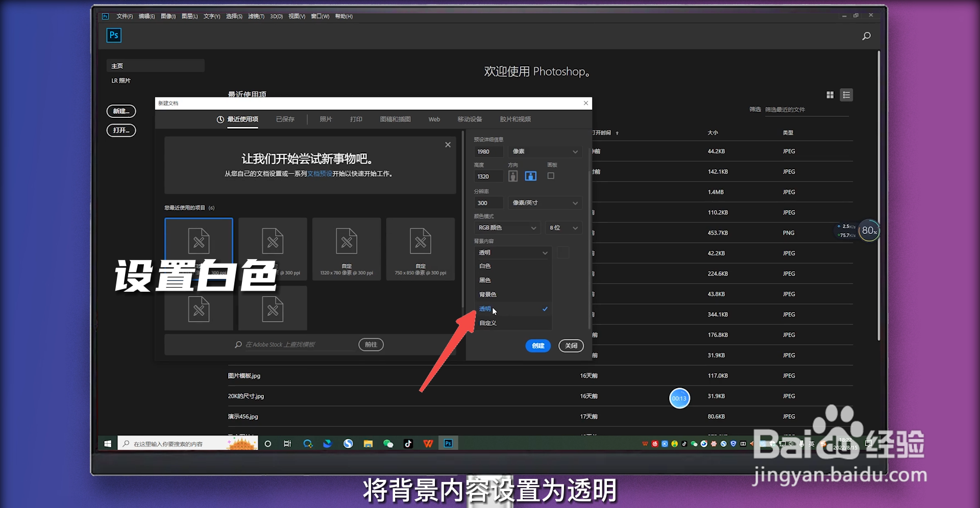Open WeChat from the taskbar
Image resolution: width=980 pixels, height=508 pixels.
tap(388, 444)
